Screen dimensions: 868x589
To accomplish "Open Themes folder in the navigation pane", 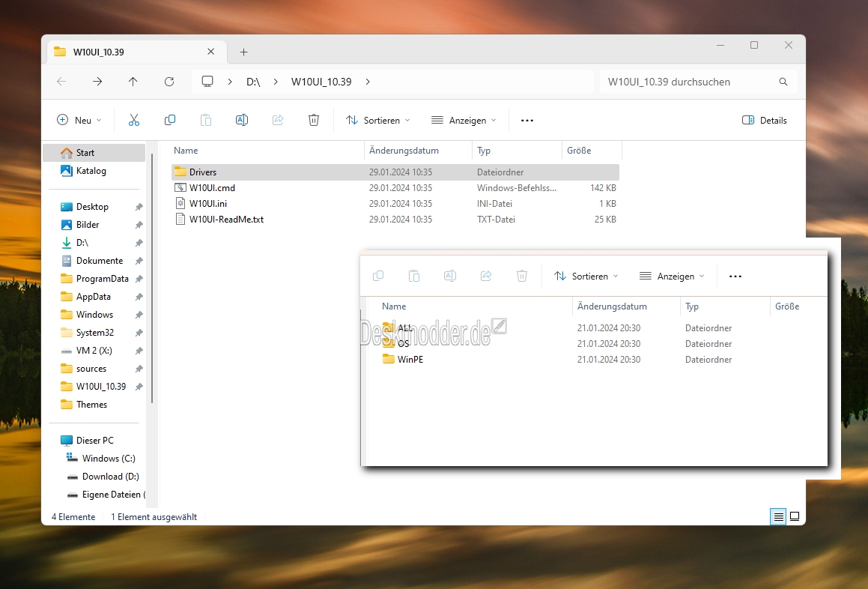I will [x=94, y=405].
